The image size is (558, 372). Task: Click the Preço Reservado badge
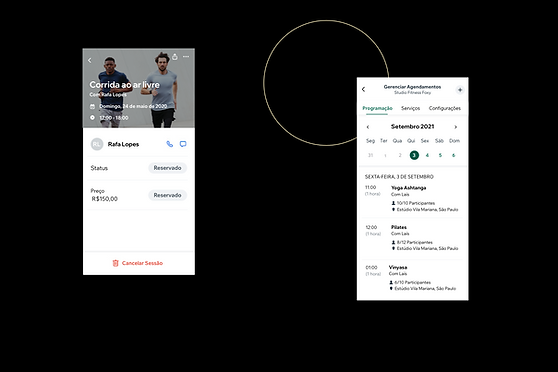[x=167, y=195]
